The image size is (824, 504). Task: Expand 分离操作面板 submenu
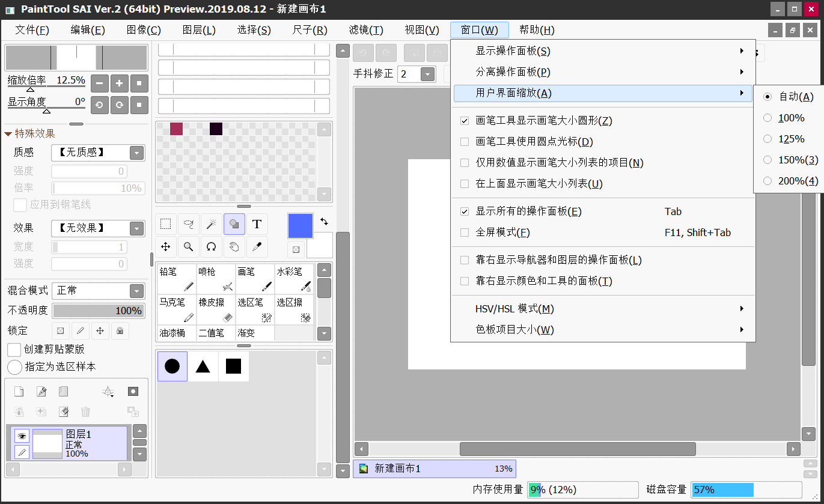point(603,72)
